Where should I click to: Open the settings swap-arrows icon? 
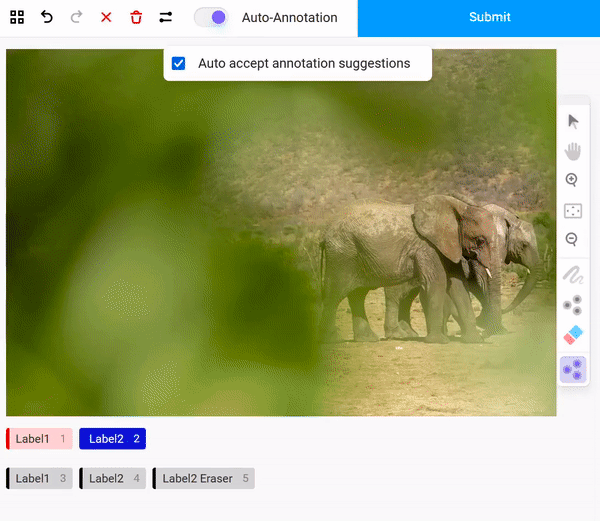coord(166,17)
